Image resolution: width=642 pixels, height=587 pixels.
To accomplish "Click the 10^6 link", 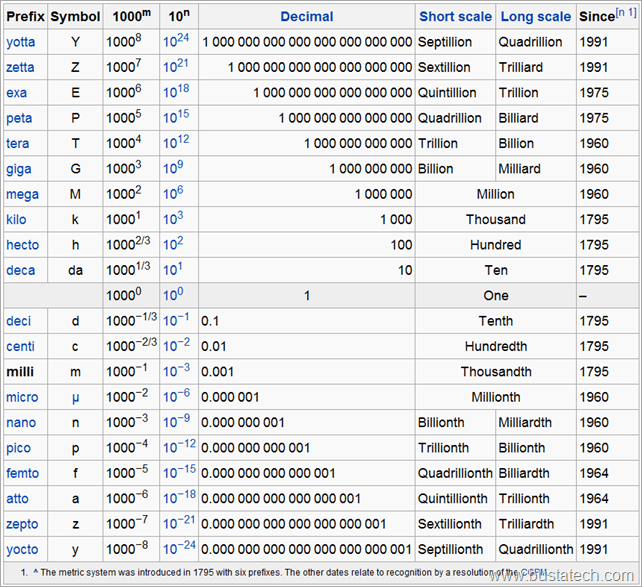I will click(173, 193).
